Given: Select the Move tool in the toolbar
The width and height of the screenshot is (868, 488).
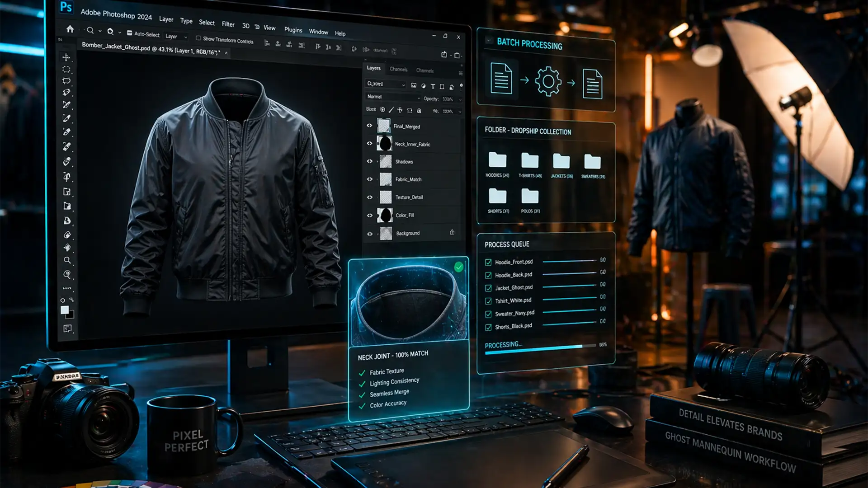Looking at the screenshot, I should [x=67, y=56].
